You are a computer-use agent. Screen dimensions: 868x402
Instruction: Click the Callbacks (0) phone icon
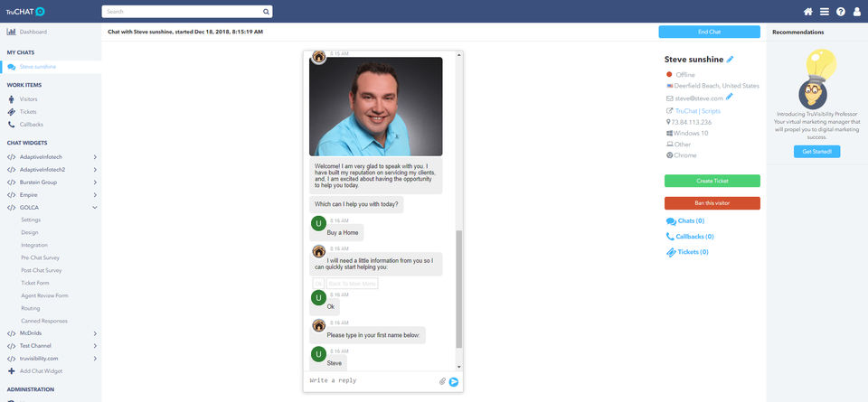point(670,237)
